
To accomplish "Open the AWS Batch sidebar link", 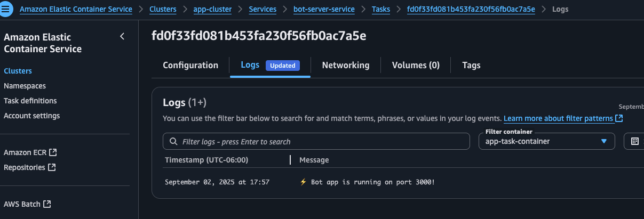I will click(x=22, y=204).
